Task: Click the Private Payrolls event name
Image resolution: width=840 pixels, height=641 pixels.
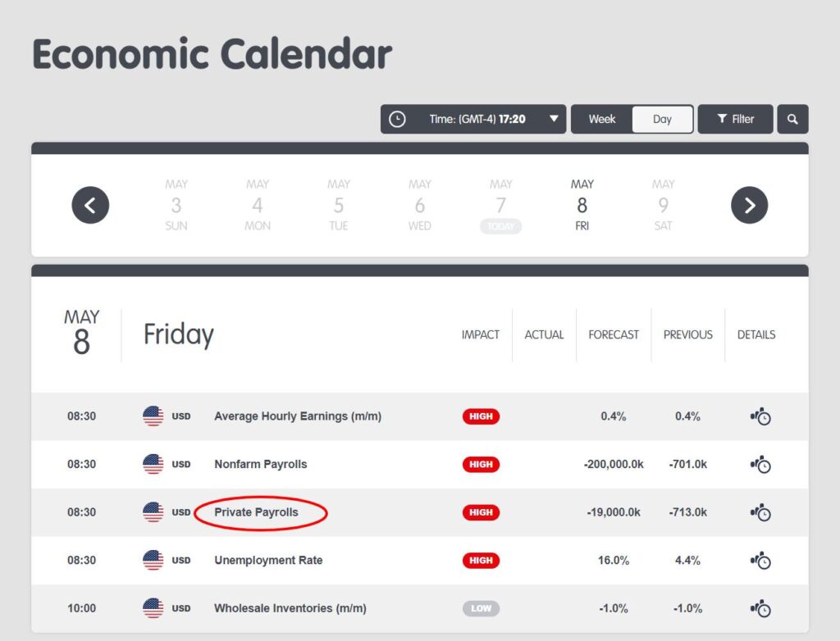Action: (x=256, y=512)
